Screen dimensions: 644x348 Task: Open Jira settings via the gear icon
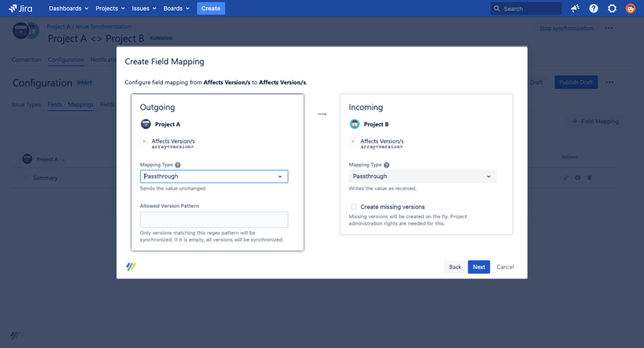(612, 8)
